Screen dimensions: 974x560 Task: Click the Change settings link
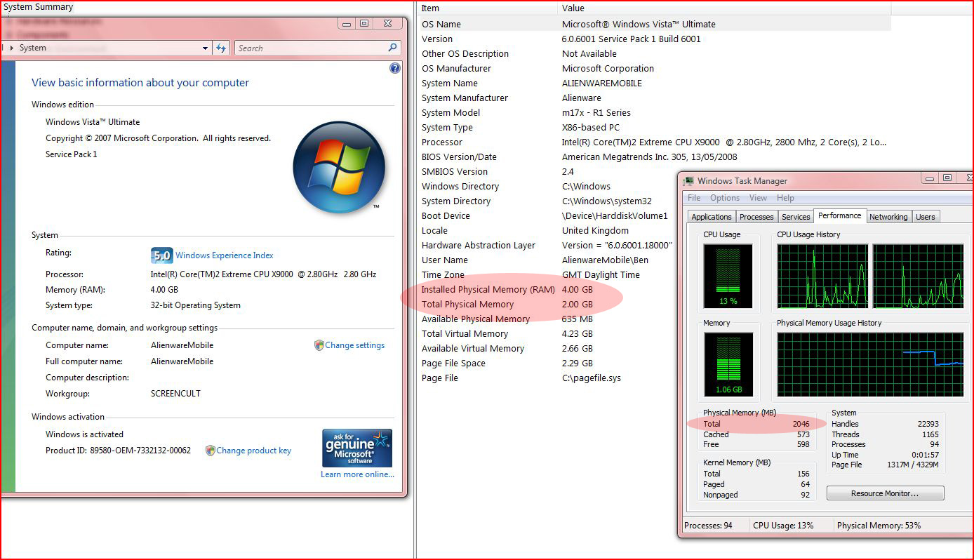(355, 345)
